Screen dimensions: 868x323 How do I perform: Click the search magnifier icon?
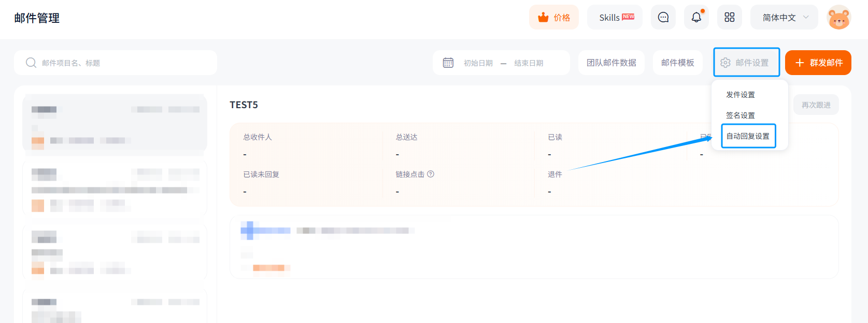[31, 63]
